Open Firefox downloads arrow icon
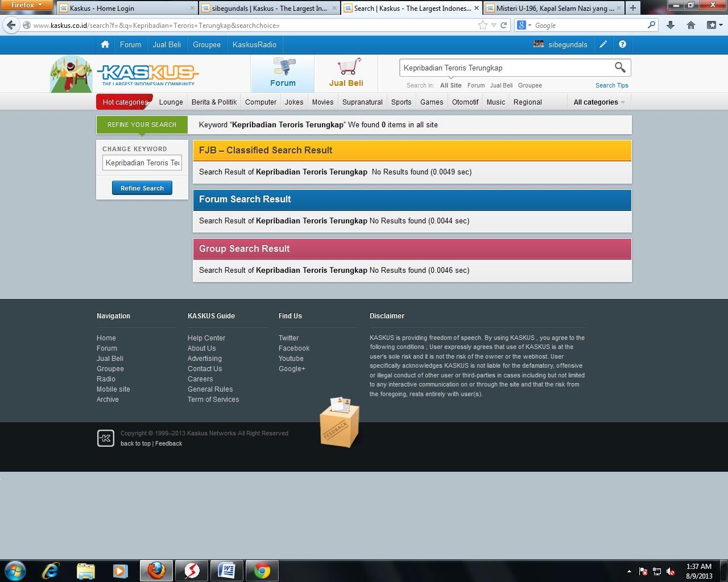The width and height of the screenshot is (728, 582). pos(671,25)
